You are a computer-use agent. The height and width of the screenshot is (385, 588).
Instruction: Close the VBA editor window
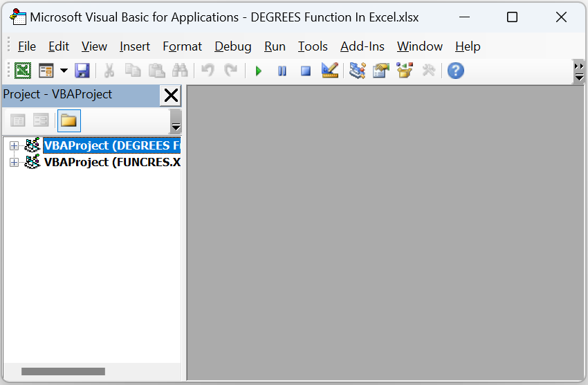561,17
